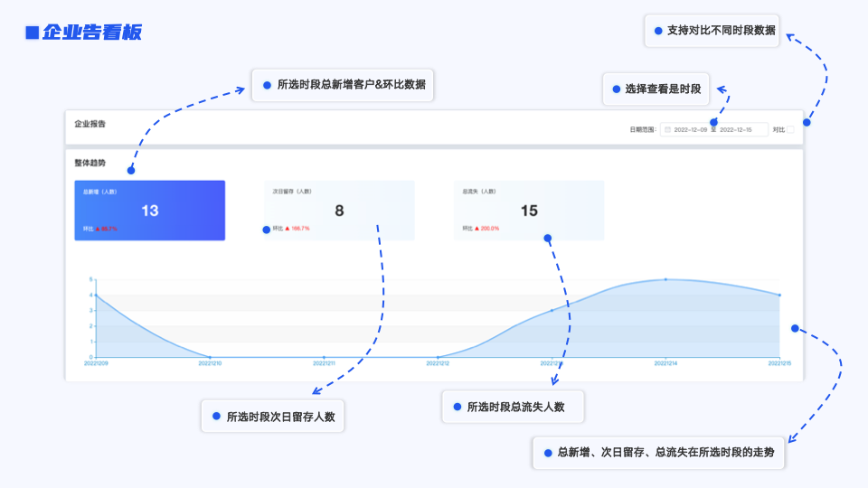Click chart peak point at 20221214
Screen dimensions: 868x488
click(666, 279)
